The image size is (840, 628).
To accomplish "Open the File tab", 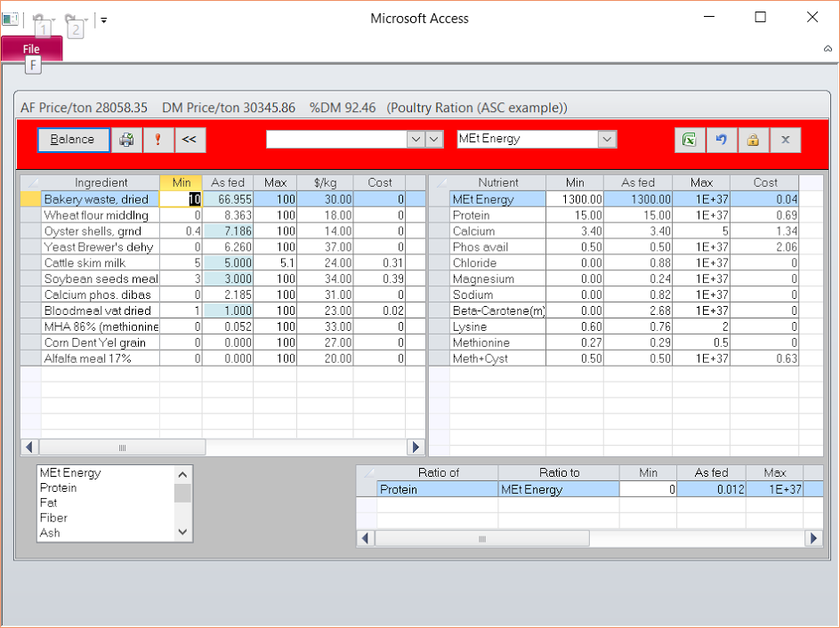I will pyautogui.click(x=31, y=49).
